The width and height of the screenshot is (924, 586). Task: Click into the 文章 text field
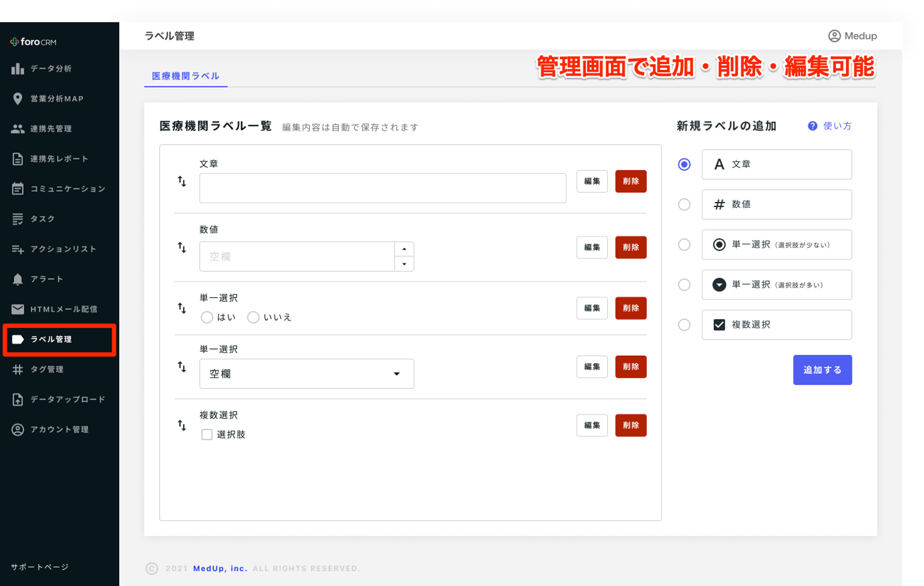(x=383, y=188)
